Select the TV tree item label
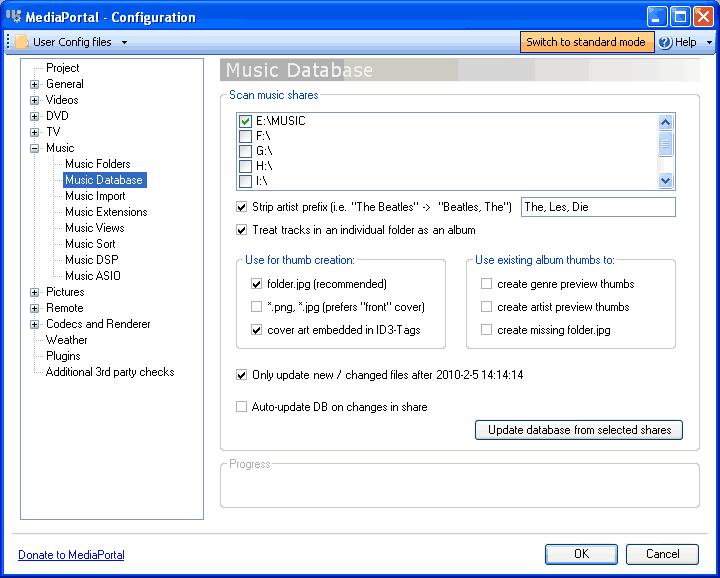The image size is (720, 578). (x=53, y=132)
